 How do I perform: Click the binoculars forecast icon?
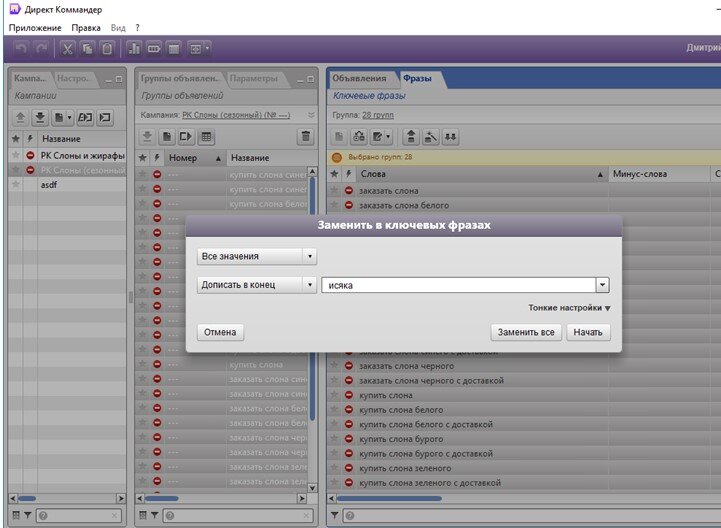coord(359,137)
